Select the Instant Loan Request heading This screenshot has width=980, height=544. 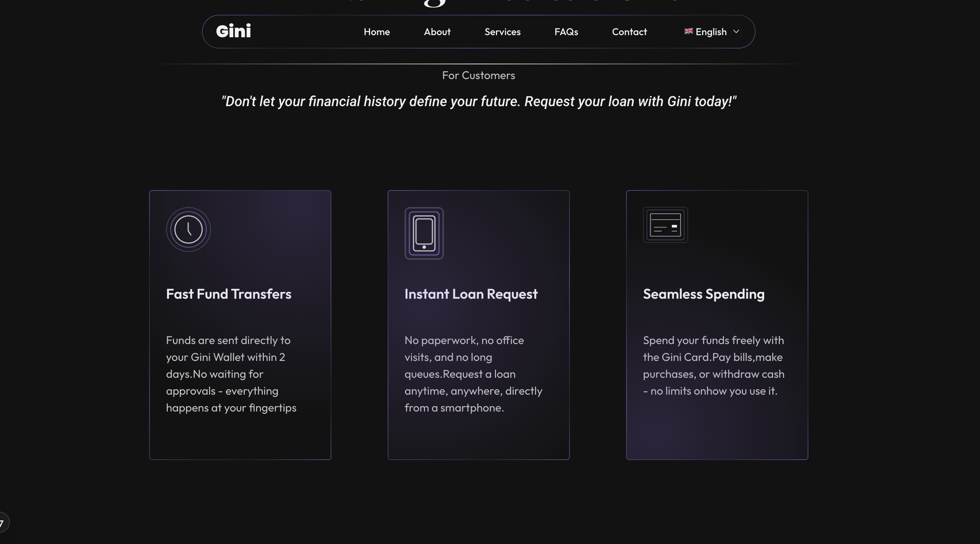471,294
